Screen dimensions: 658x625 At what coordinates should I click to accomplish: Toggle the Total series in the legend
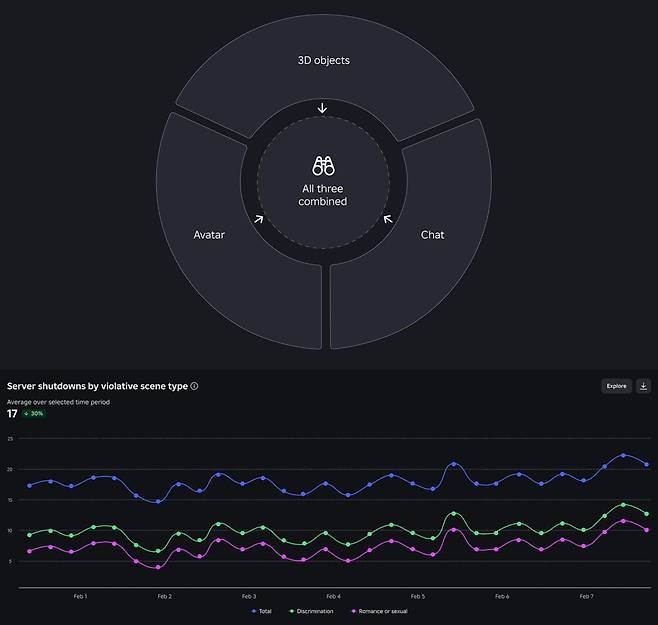coord(261,611)
